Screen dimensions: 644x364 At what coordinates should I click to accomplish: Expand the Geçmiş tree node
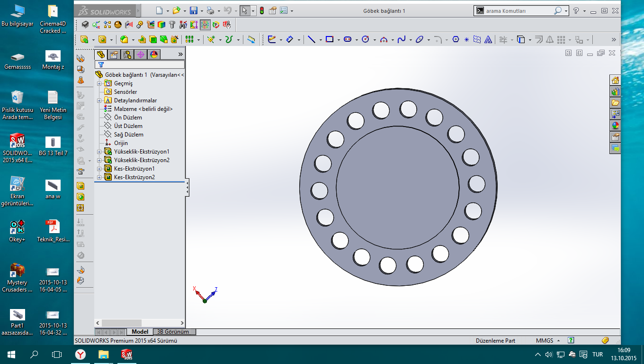[x=99, y=83]
